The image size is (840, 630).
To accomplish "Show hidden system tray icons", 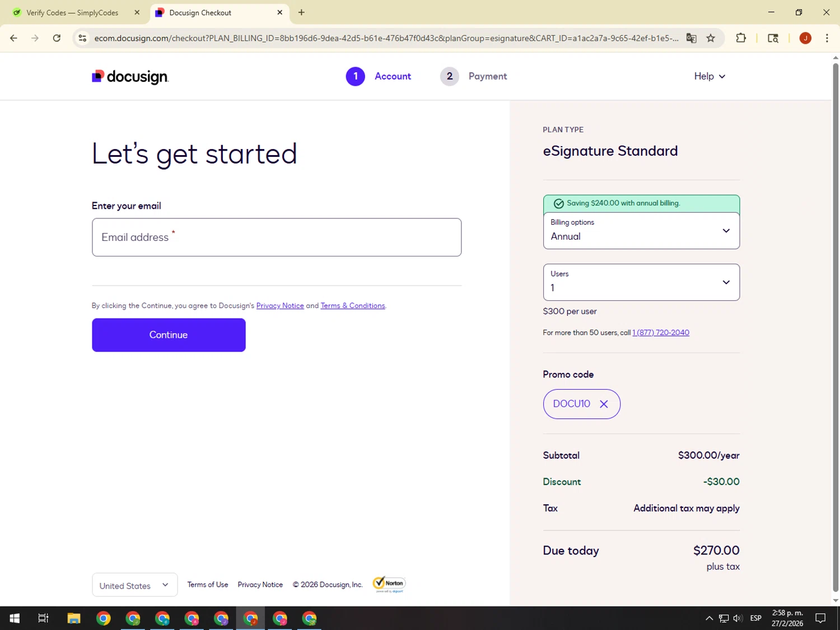I will click(709, 618).
